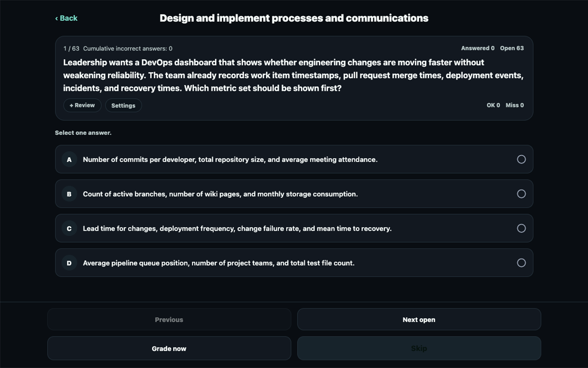Click the letter A badge

69,159
